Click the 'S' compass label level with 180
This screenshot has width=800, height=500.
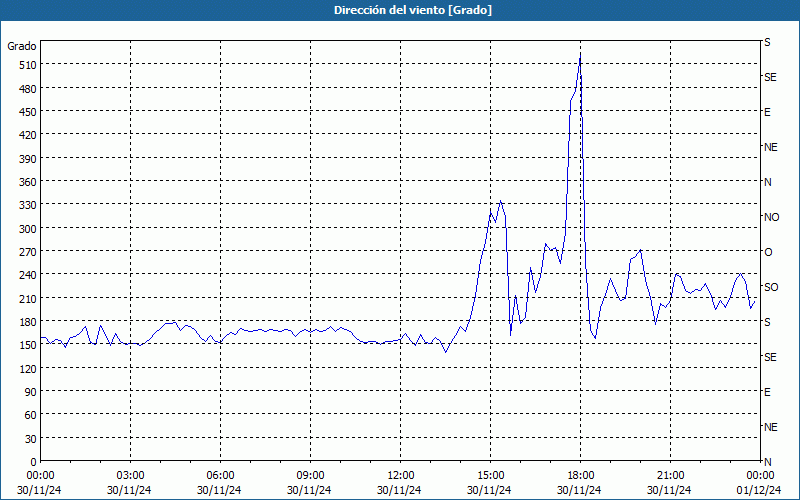(767, 322)
